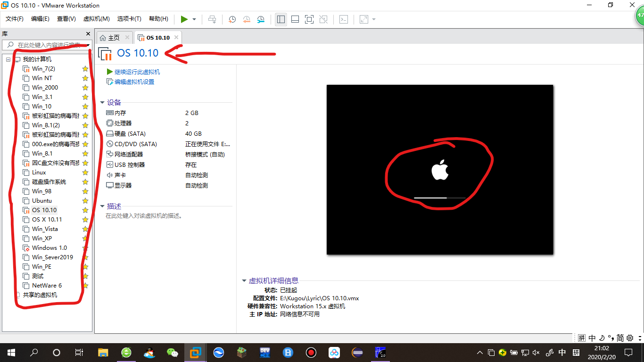Image resolution: width=644 pixels, height=362 pixels.
Task: Toggle the thumbnail bar visibility
Action: pos(295,19)
